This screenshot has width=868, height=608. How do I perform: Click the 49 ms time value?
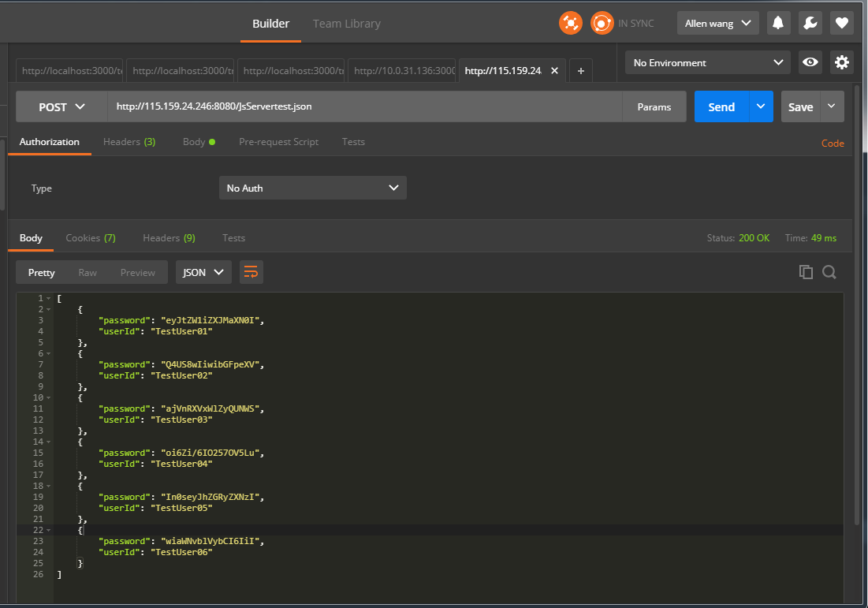pos(824,238)
